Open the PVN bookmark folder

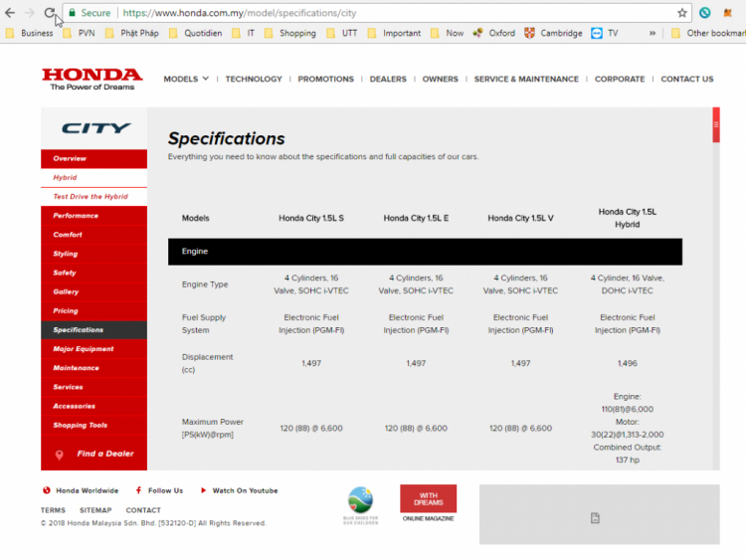79,33
